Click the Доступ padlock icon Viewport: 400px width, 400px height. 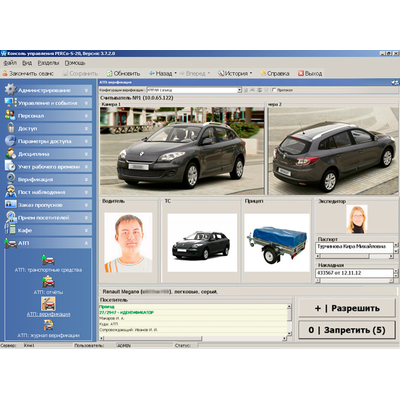click(11, 128)
